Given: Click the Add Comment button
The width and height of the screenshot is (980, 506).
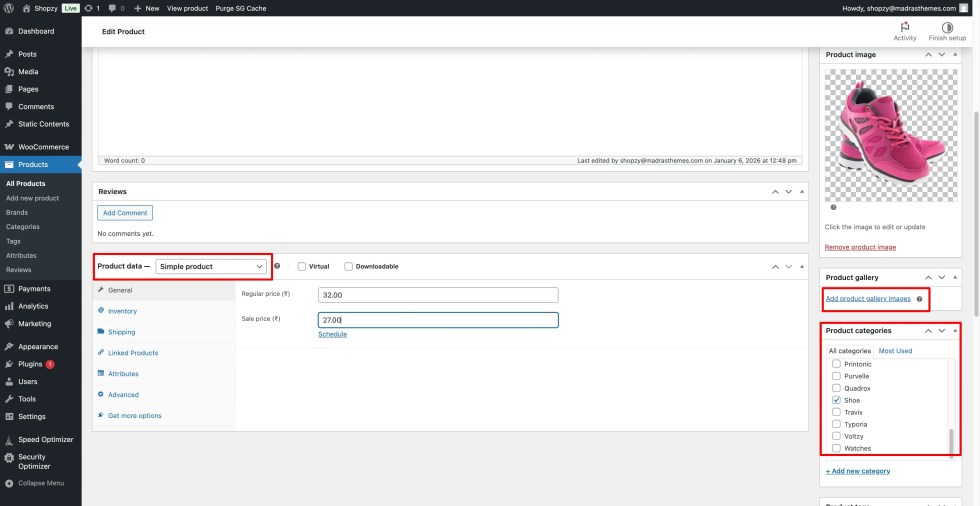Looking at the screenshot, I should coord(125,213).
